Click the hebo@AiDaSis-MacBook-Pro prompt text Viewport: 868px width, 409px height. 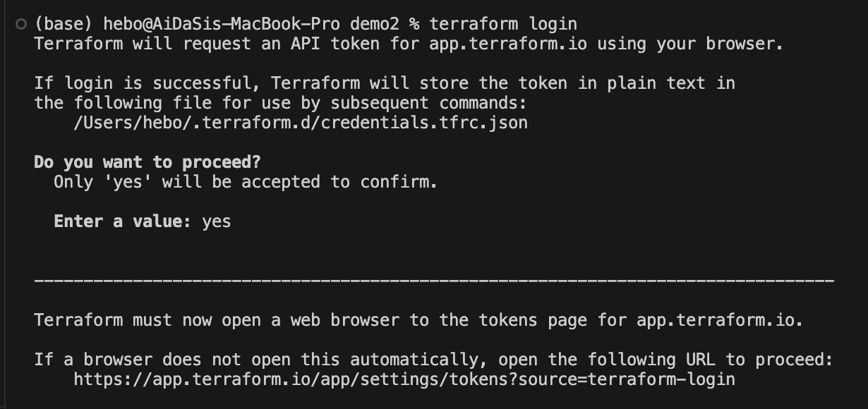tap(222, 24)
